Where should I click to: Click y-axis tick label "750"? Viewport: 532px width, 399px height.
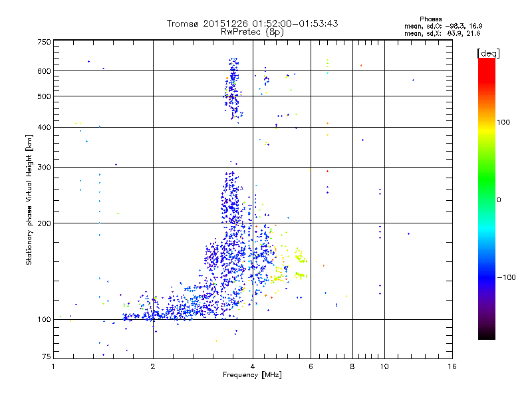[44, 42]
